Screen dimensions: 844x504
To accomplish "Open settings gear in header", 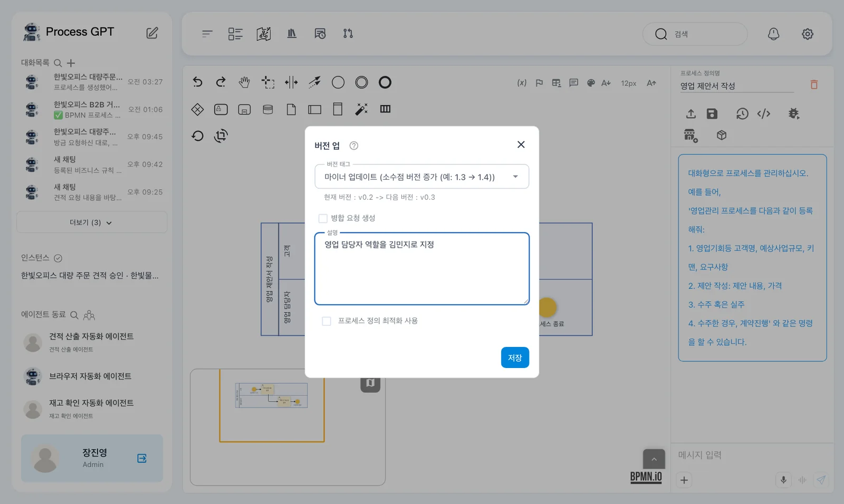I will pos(808,34).
